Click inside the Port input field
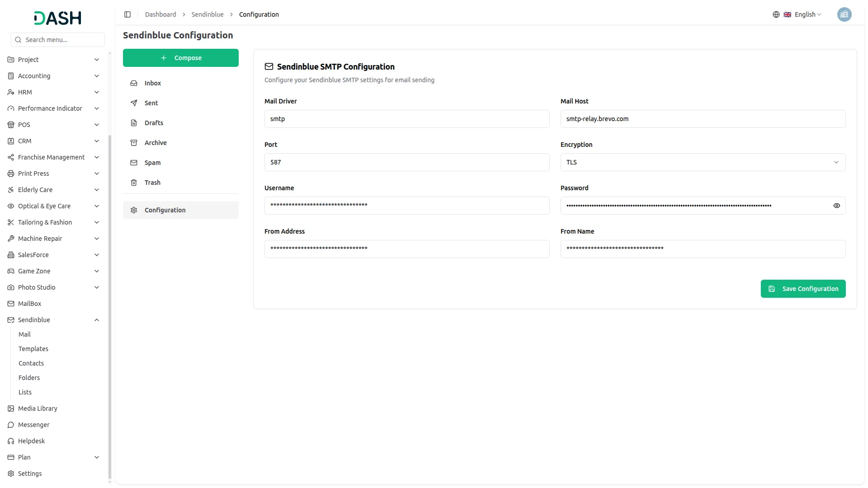Viewport: 868px width, 488px height. pyautogui.click(x=406, y=162)
